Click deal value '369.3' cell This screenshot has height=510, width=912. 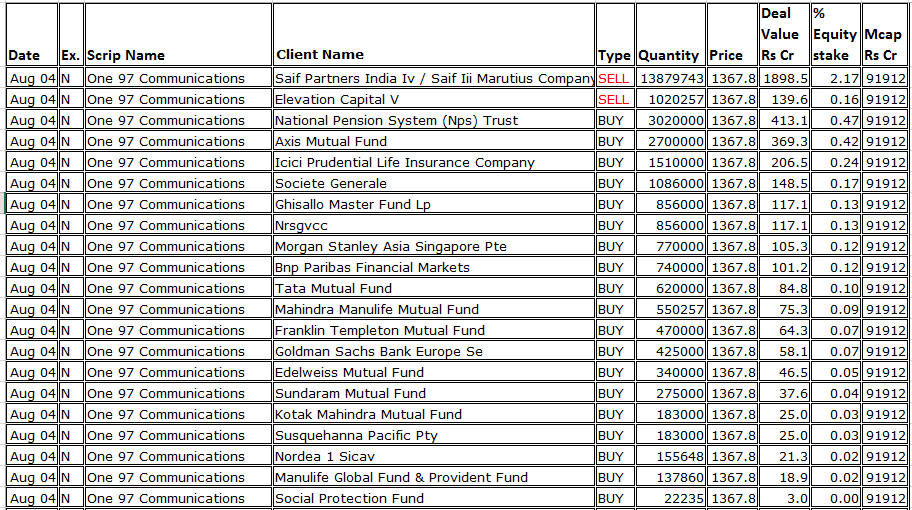tap(784, 141)
